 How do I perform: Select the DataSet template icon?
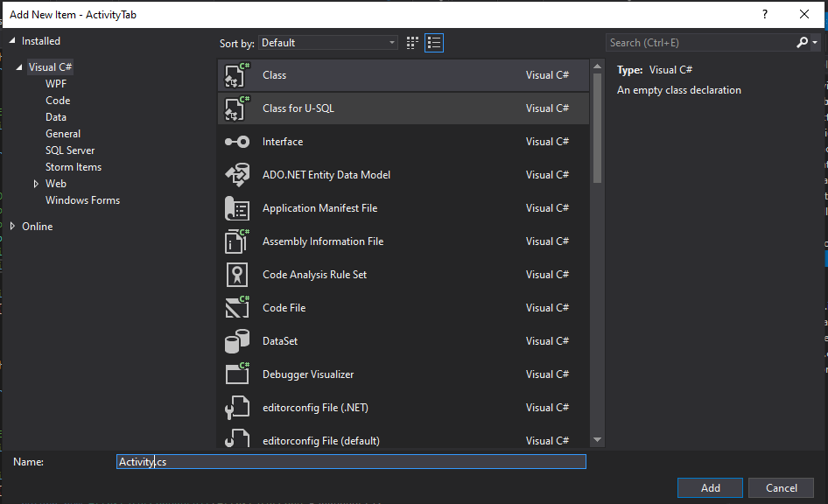pyautogui.click(x=237, y=341)
